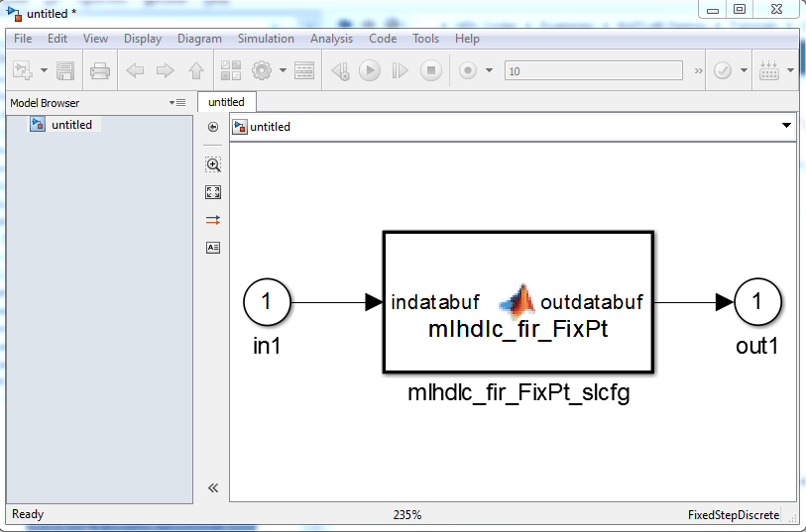Click the simulation stop time field

594,71
